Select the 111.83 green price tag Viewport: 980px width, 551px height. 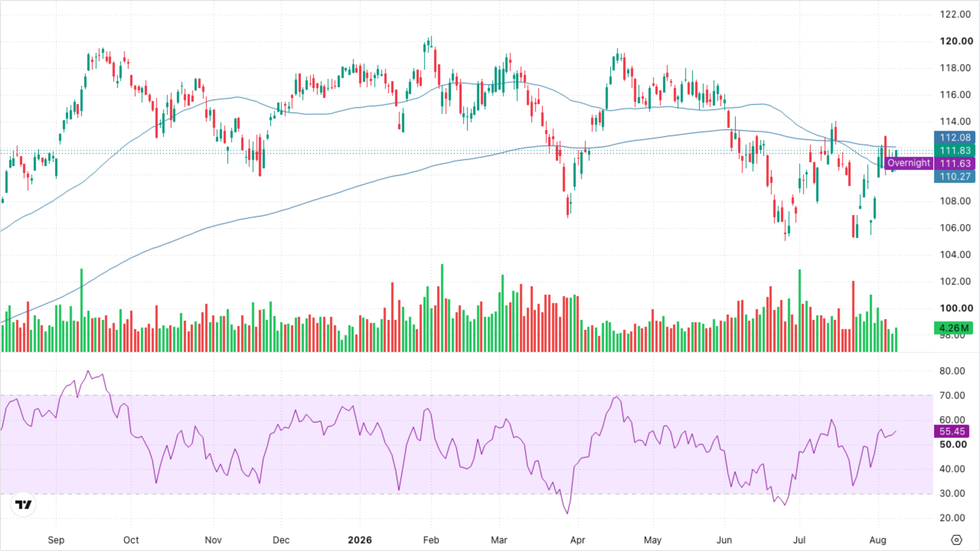[x=955, y=150]
